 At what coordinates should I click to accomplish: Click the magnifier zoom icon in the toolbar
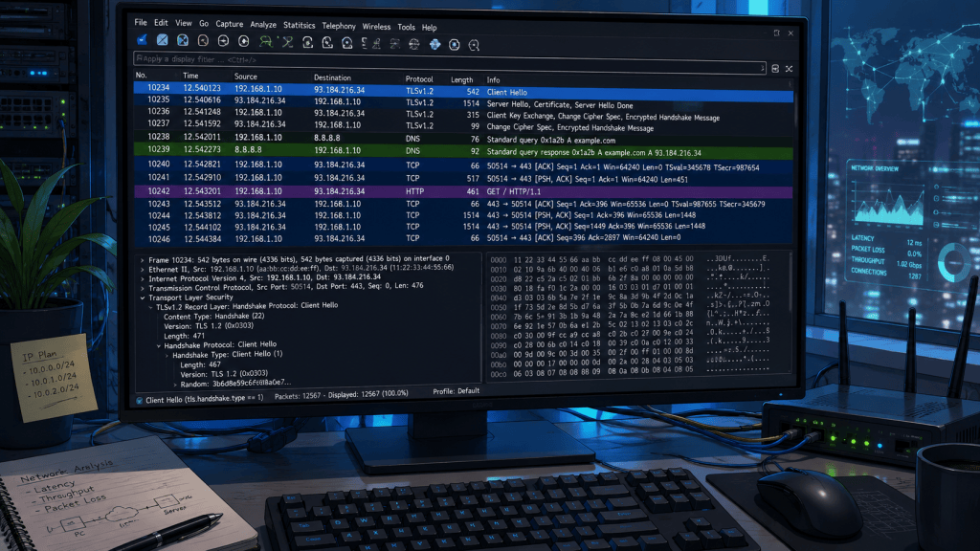(474, 45)
